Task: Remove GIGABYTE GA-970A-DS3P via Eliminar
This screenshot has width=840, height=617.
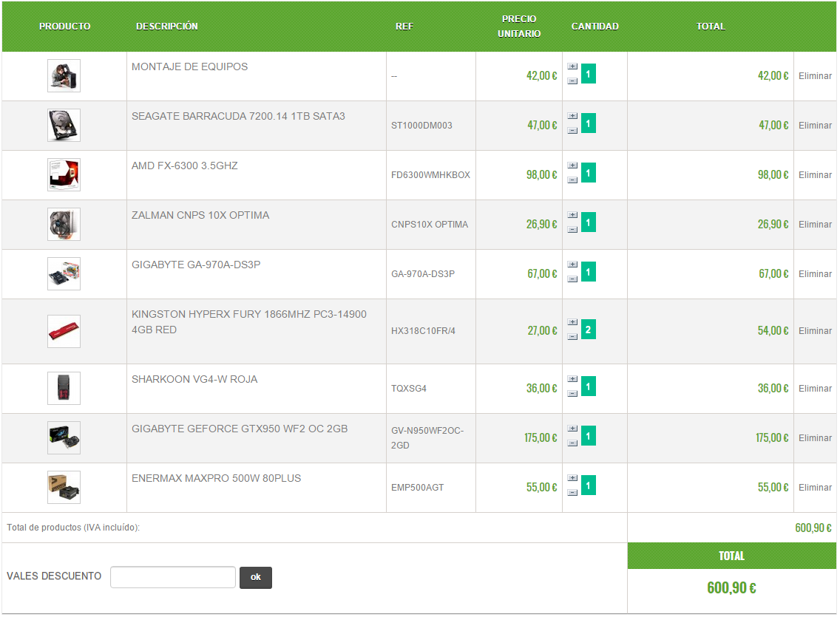Action: point(815,274)
